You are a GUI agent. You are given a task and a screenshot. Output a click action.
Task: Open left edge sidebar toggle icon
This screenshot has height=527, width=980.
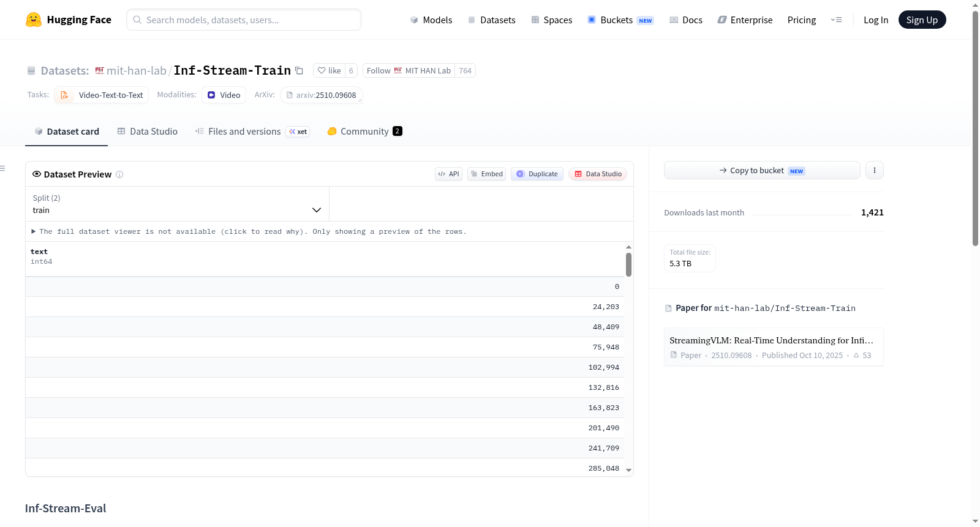[x=2, y=168]
